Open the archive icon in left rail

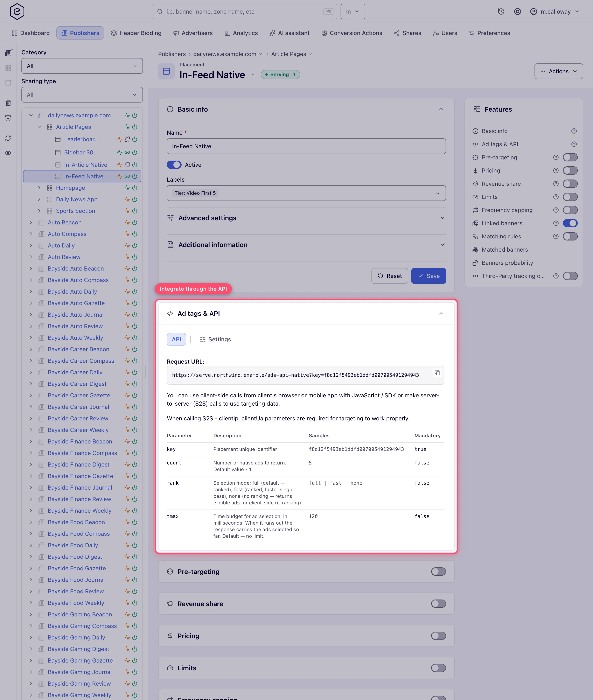pos(8,118)
